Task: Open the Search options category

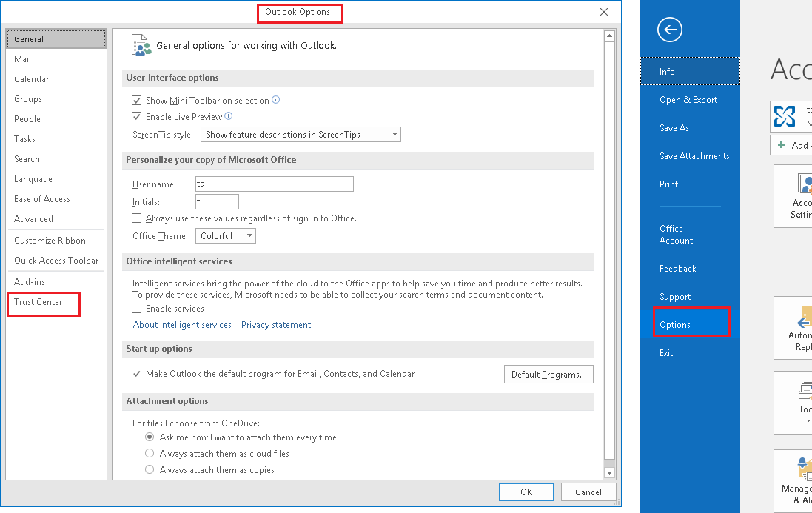Action: click(56, 159)
